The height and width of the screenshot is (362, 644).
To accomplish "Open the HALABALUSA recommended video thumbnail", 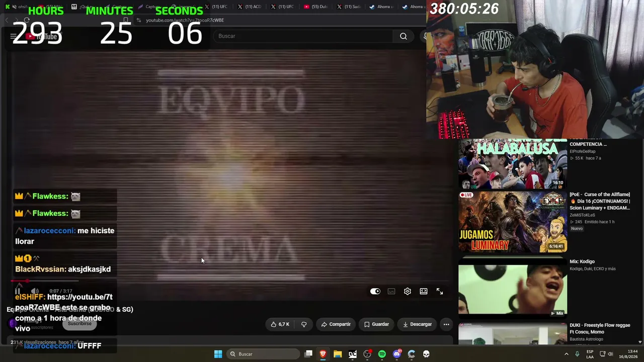I will pyautogui.click(x=513, y=163).
